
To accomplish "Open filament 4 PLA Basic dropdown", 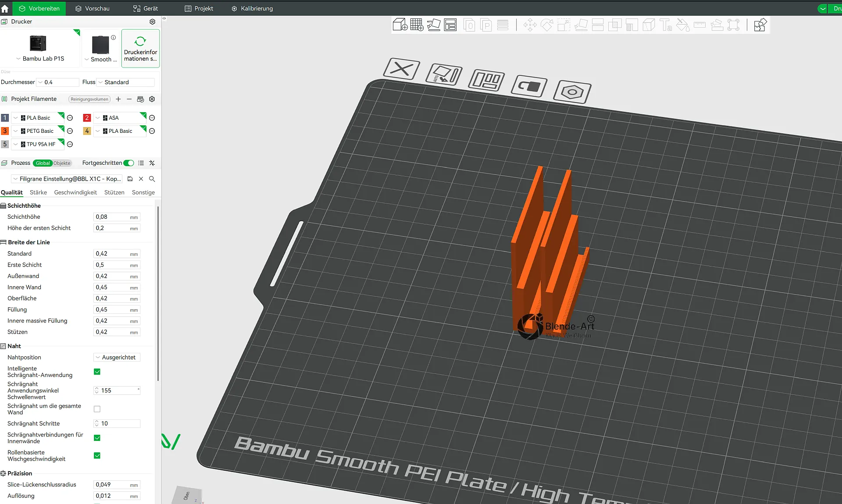I will tap(120, 131).
